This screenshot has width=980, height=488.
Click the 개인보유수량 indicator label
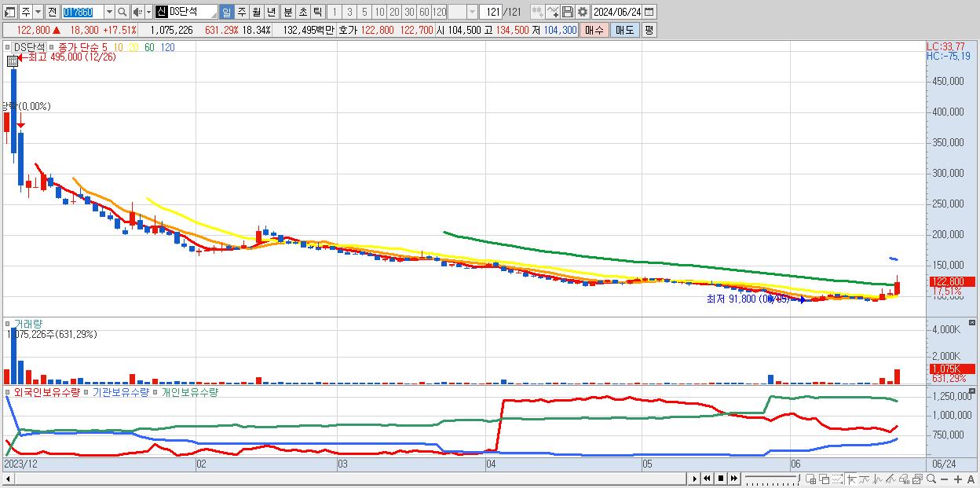tap(189, 391)
